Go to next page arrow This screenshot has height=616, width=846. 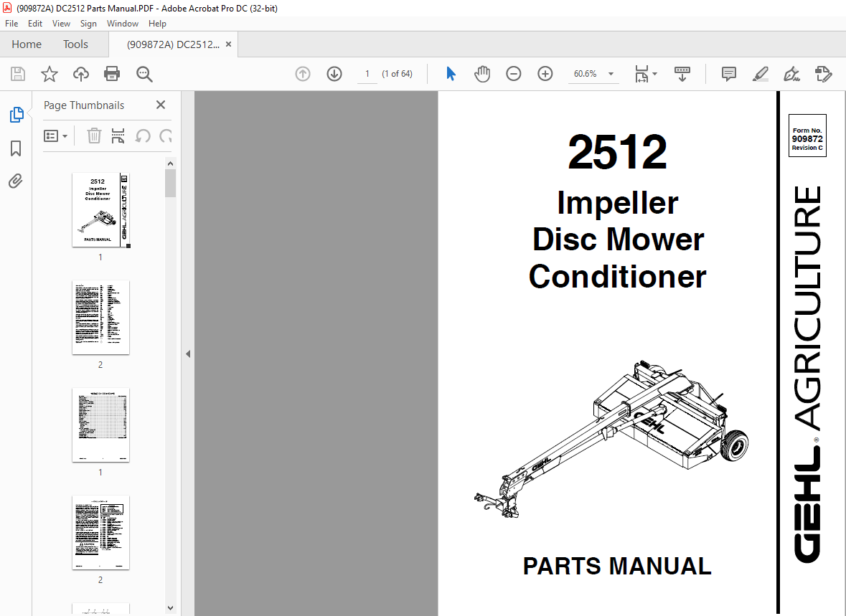(334, 74)
